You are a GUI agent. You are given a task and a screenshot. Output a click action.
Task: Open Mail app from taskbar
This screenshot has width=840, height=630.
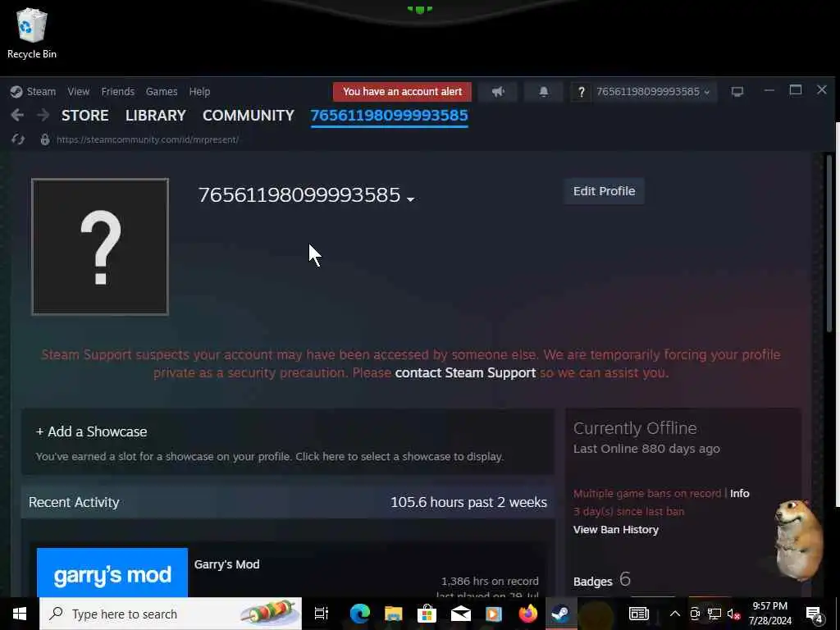(460, 614)
